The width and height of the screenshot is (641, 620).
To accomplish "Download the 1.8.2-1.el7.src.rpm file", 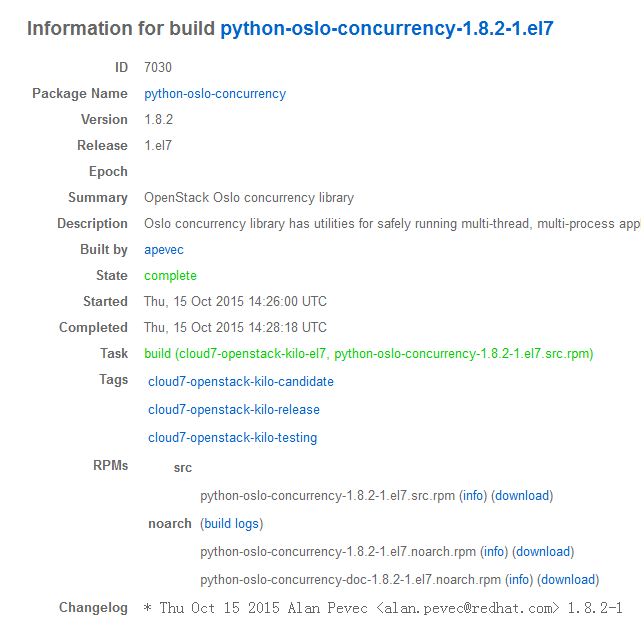I will pyautogui.click(x=522, y=496).
